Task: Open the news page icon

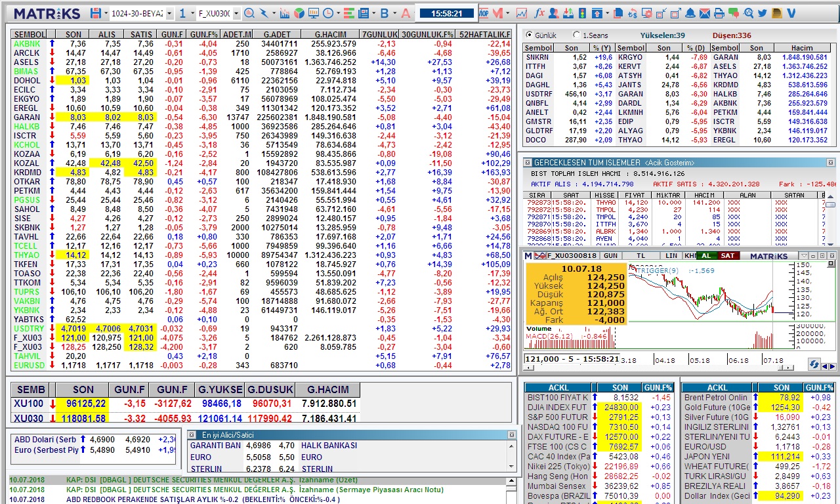Action: 363,13
